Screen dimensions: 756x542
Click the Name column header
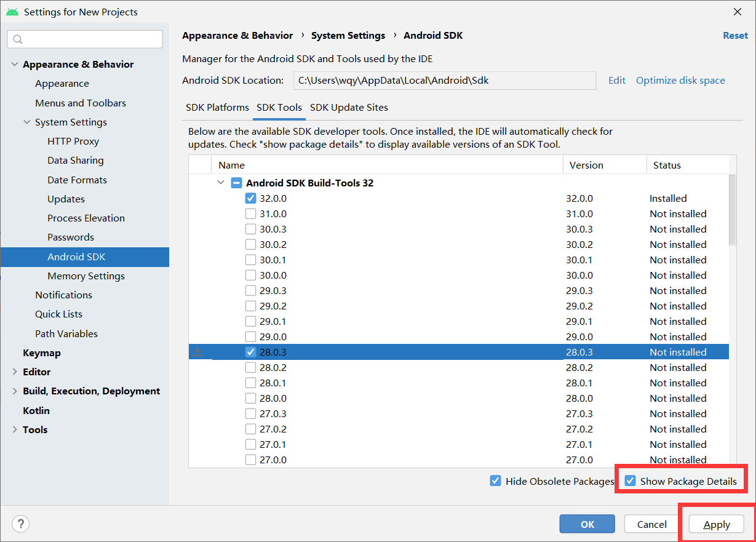click(x=387, y=165)
